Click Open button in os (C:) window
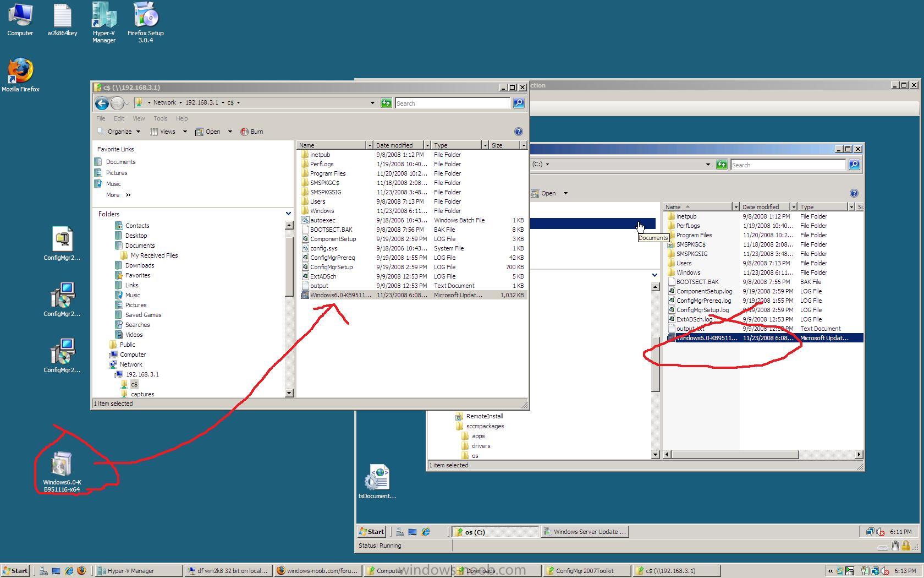The width and height of the screenshot is (924, 578). click(x=544, y=193)
